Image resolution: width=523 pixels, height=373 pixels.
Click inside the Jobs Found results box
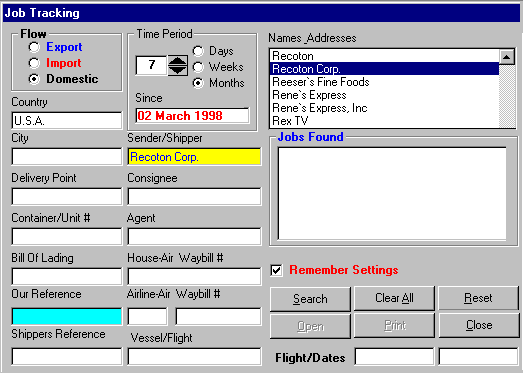(392, 194)
